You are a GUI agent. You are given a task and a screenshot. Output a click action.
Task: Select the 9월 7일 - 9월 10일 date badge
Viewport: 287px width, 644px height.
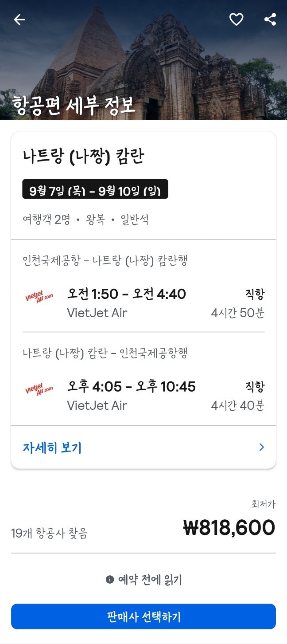point(95,191)
